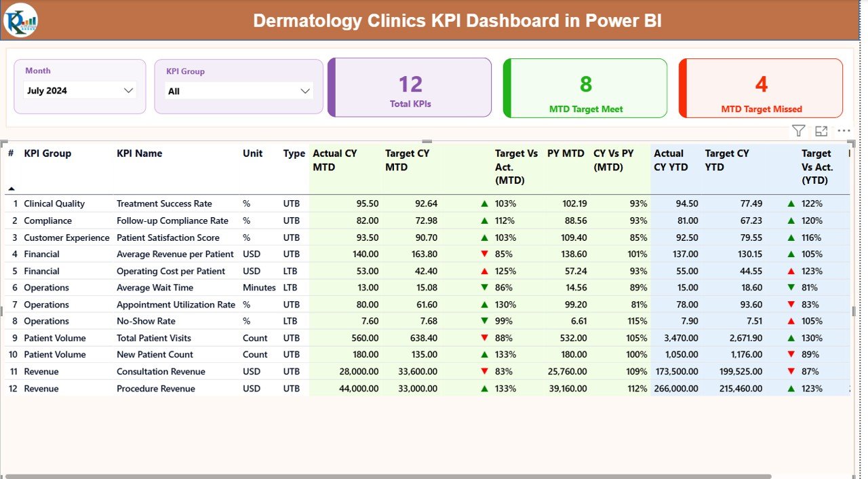Click the horizontal scrollbar at bottom
This screenshot has height=479, width=868.
387,476
